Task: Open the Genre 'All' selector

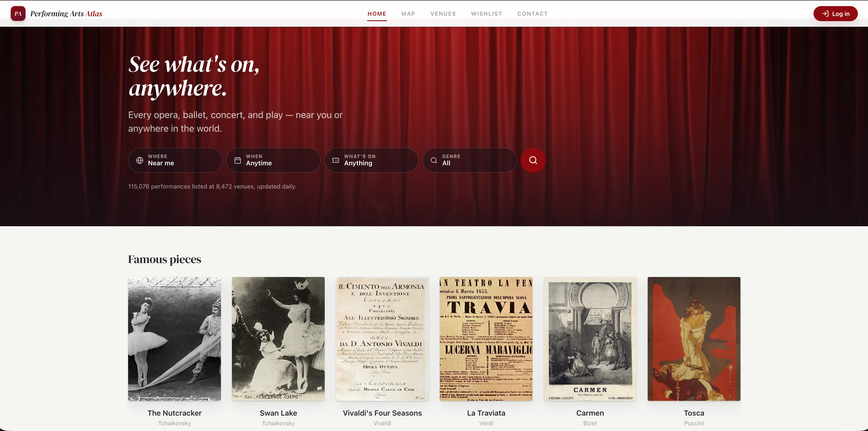Action: [x=469, y=160]
